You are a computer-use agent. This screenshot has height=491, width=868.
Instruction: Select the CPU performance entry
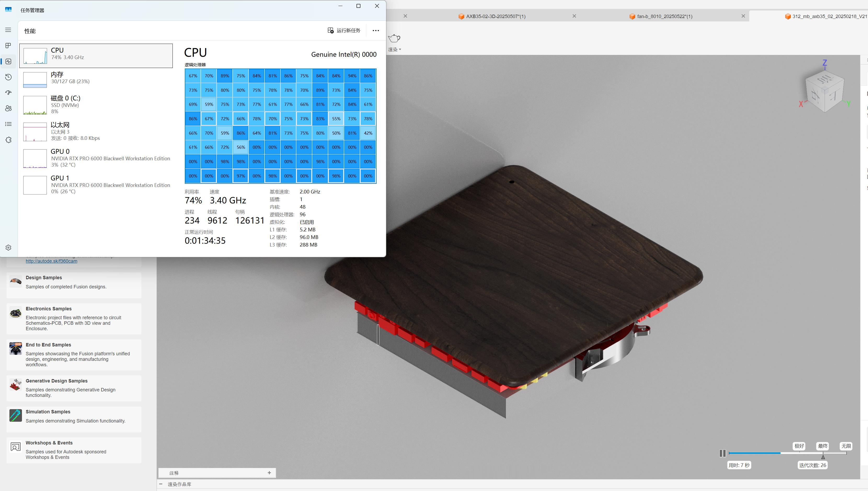click(96, 56)
